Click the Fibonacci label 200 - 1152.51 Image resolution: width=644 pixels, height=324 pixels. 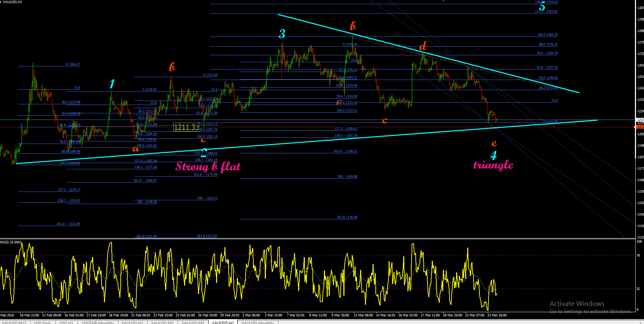click(x=207, y=198)
